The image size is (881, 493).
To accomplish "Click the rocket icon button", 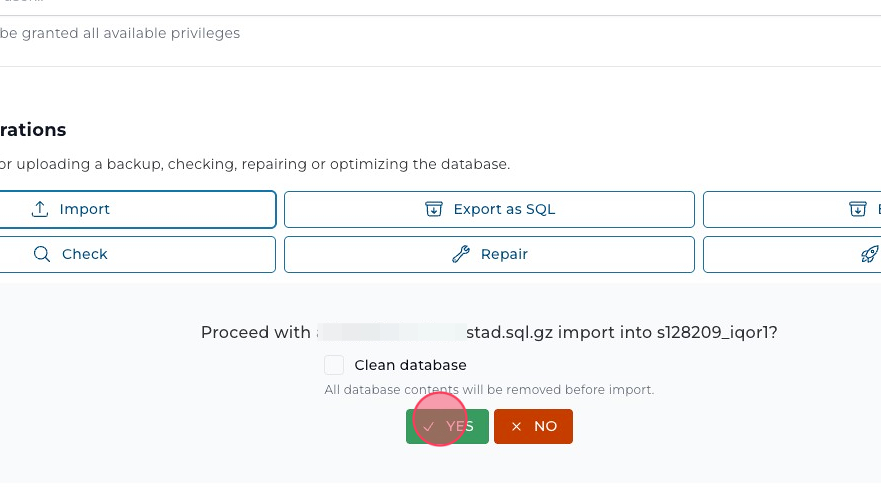I will (869, 254).
